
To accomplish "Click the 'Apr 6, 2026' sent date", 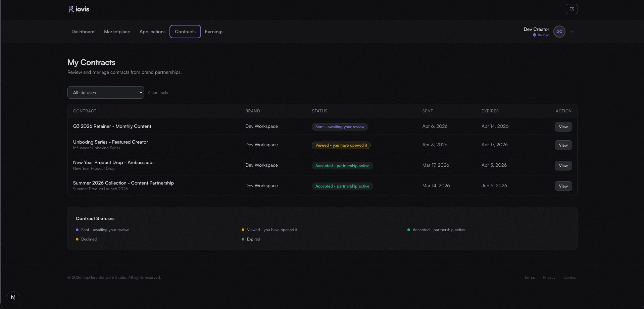I will 435,126.
